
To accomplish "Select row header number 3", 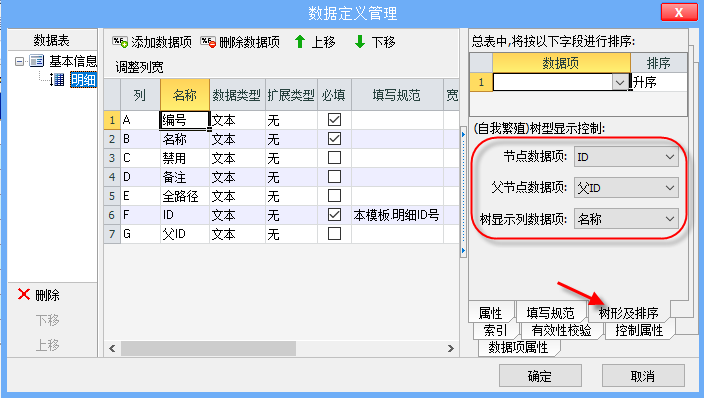I will (x=112, y=158).
